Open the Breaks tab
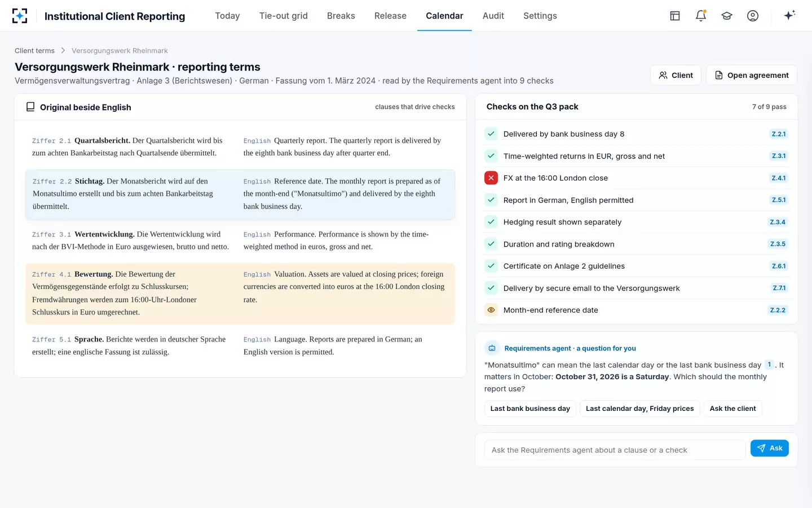 tap(341, 16)
